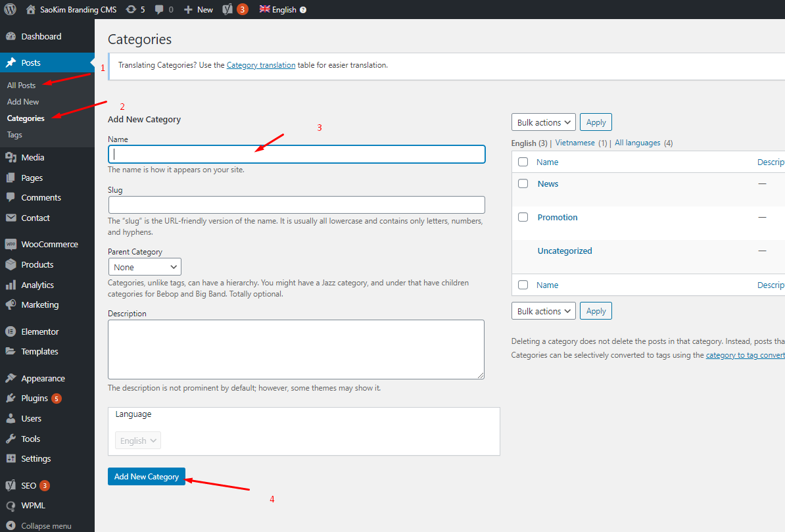The height and width of the screenshot is (532, 785).
Task: Open WooCommerce from the sidebar
Action: tap(49, 244)
